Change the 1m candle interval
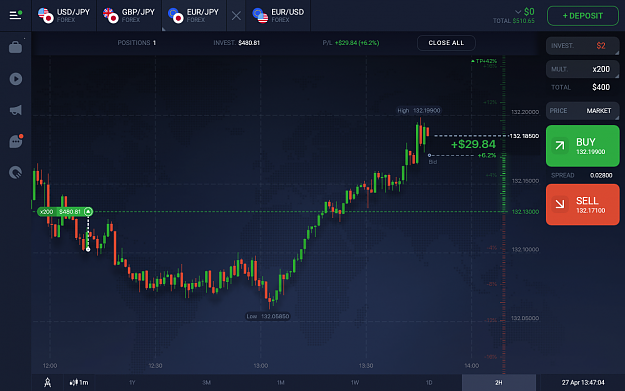This screenshot has height=391, width=625. pyautogui.click(x=79, y=382)
